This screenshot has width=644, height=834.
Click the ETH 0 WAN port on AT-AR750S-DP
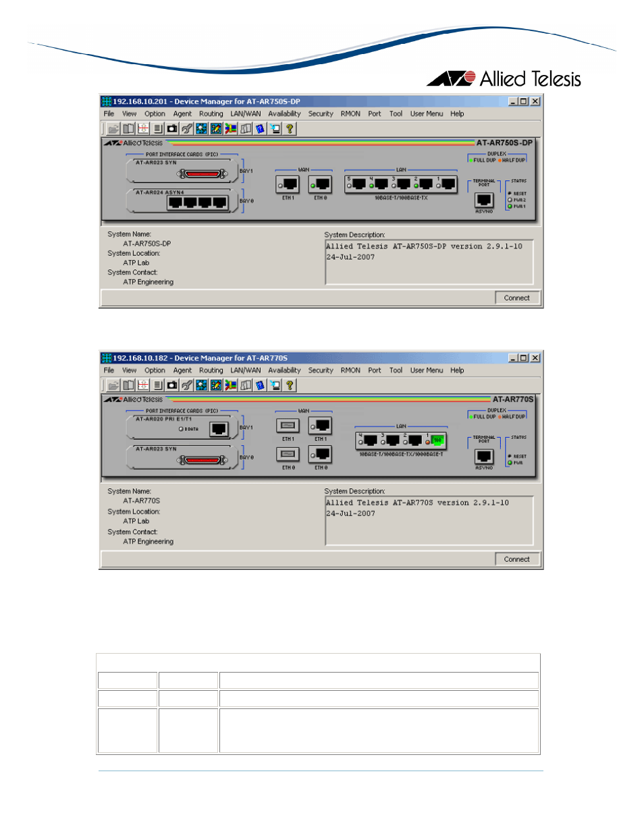point(320,184)
